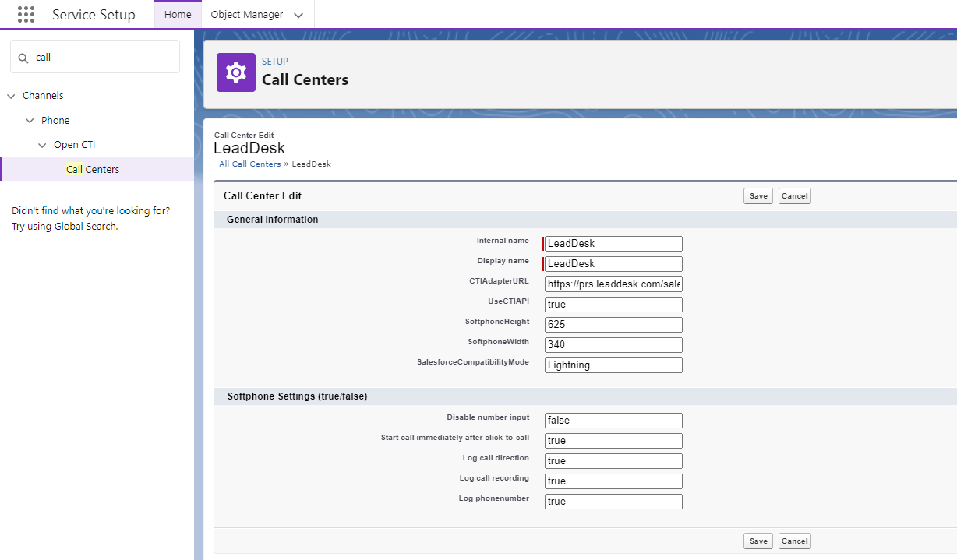Image resolution: width=957 pixels, height=560 pixels.
Task: Focus the Log phonenumber field
Action: pyautogui.click(x=613, y=502)
